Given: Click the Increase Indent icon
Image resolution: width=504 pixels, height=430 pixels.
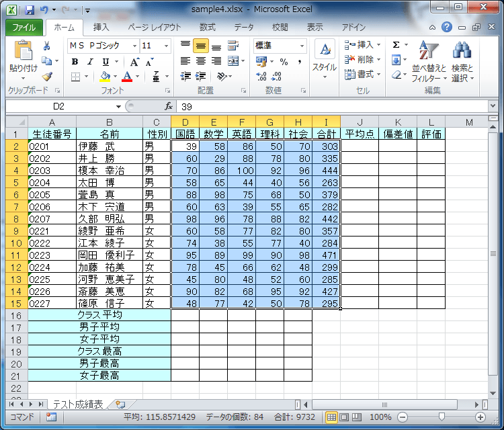Looking at the screenshot, I should pyautogui.click(x=200, y=76).
